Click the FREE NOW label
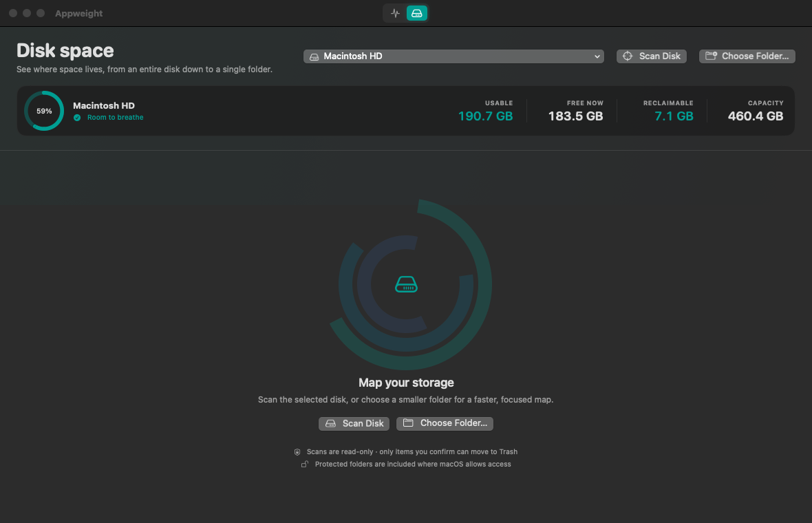 tap(585, 103)
